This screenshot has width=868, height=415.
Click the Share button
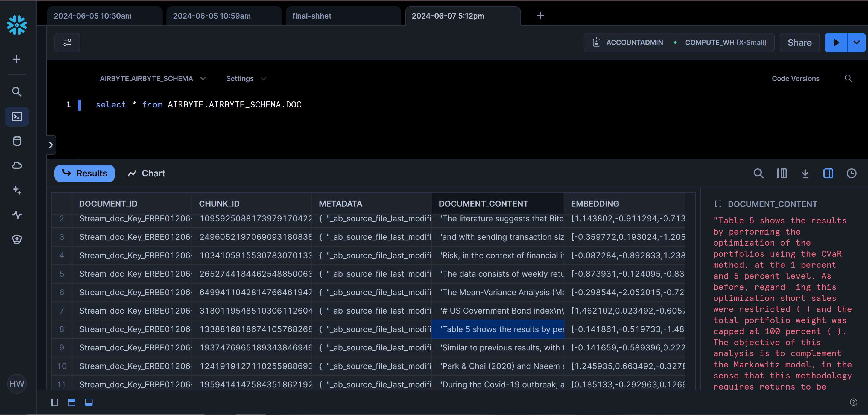point(799,42)
